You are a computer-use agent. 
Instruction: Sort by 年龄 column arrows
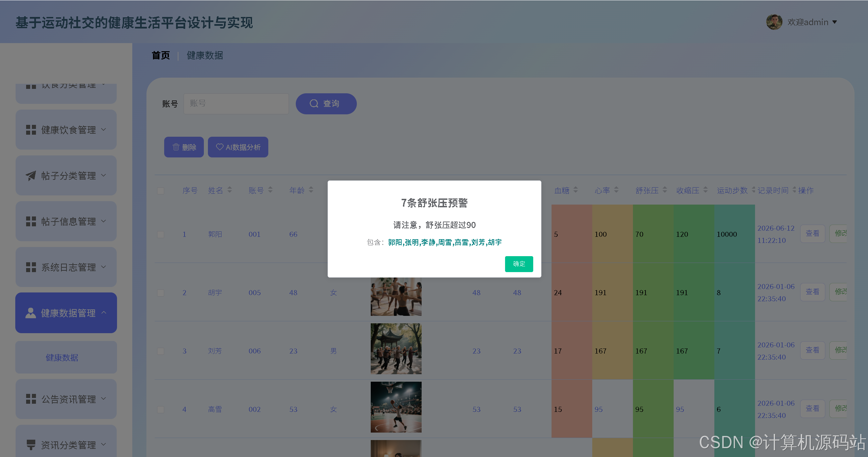[x=311, y=190]
